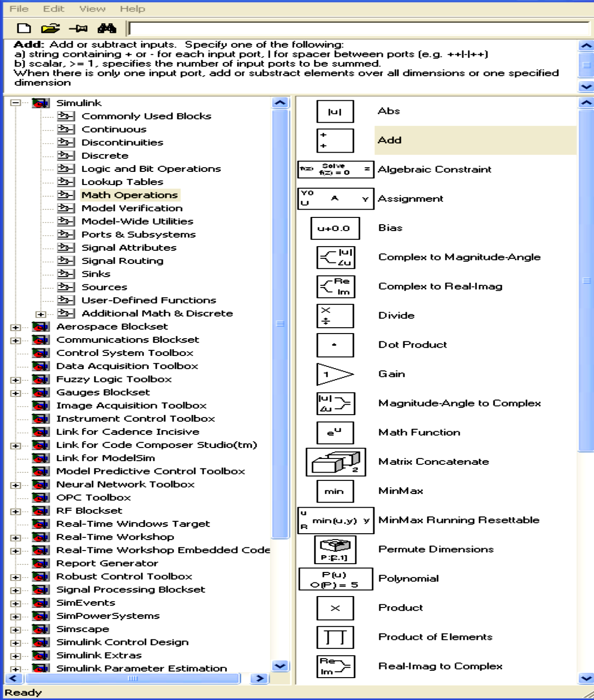This screenshot has height=700, width=594.
Task: Expand the Gauges Blockset node
Action: pos(15,393)
